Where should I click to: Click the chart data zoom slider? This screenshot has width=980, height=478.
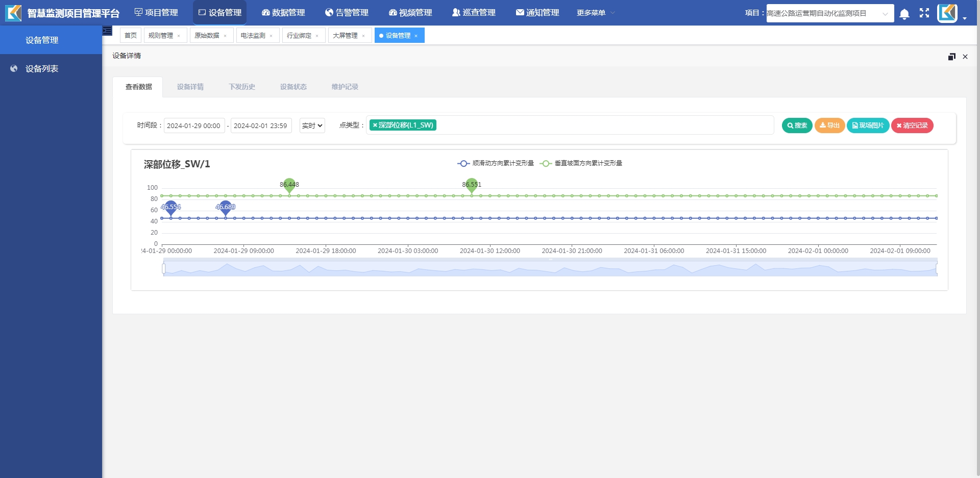click(550, 268)
